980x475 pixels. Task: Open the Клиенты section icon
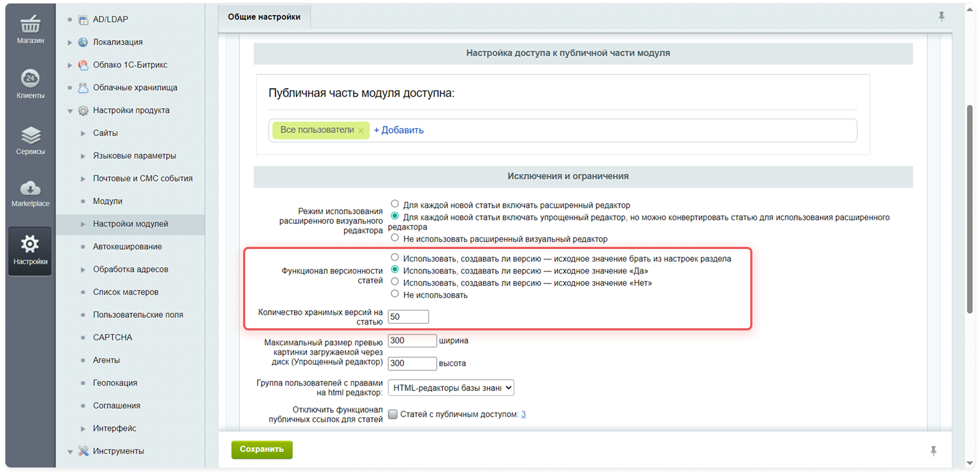pyautogui.click(x=30, y=84)
